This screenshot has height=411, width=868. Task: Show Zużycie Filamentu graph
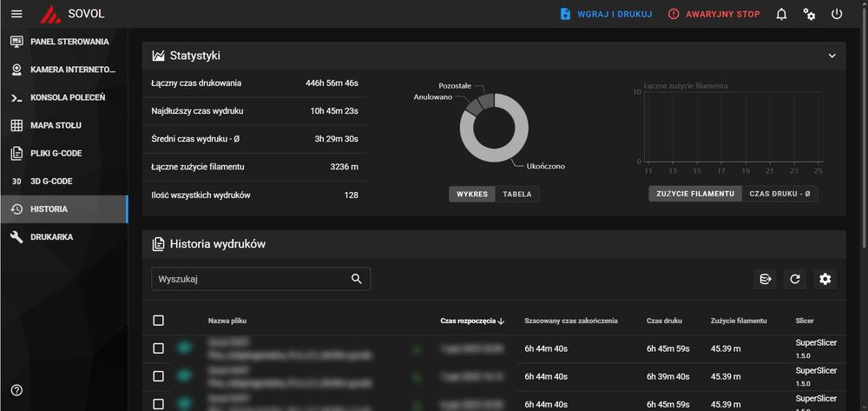tap(695, 193)
